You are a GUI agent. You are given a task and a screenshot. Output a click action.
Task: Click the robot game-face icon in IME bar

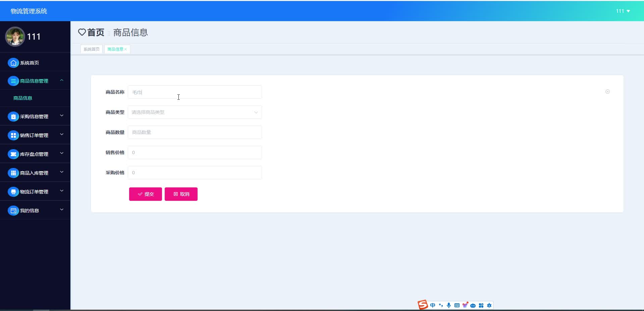click(473, 306)
